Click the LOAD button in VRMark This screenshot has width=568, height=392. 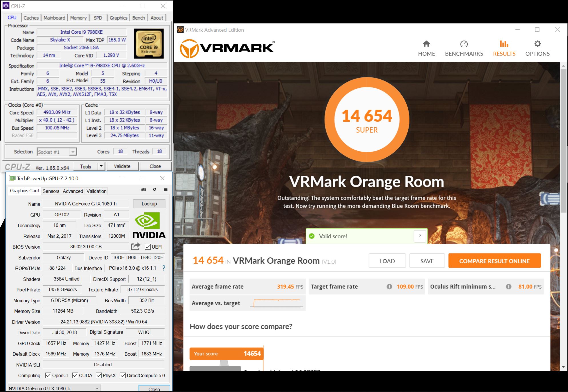(387, 261)
